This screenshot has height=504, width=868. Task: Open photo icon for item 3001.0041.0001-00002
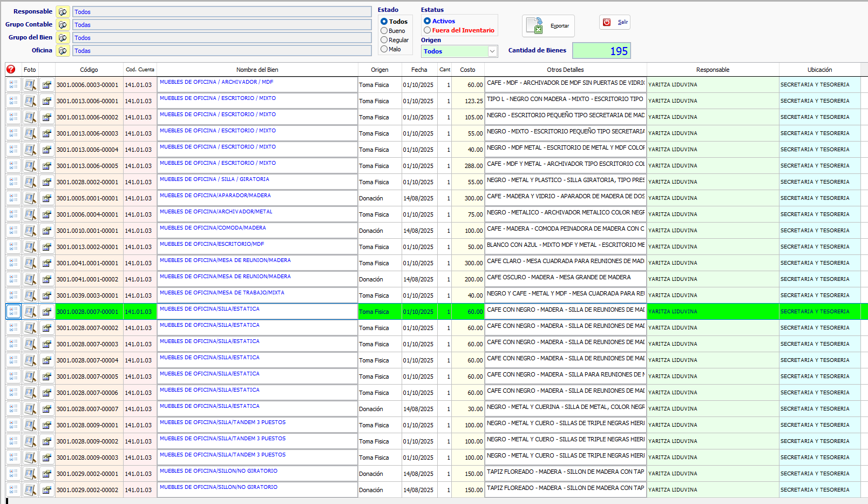(30, 279)
